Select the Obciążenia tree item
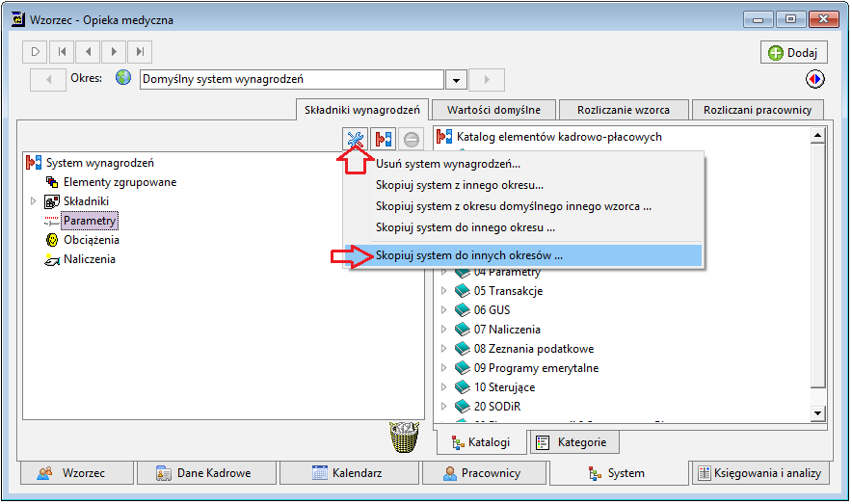 [92, 240]
